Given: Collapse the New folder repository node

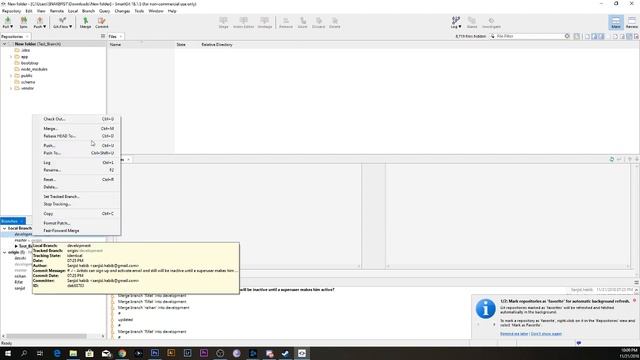Looking at the screenshot, I should pyautogui.click(x=4, y=44).
